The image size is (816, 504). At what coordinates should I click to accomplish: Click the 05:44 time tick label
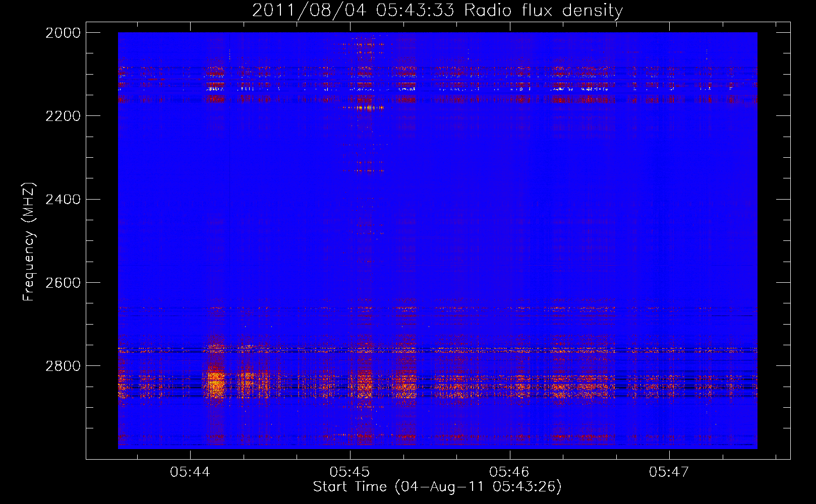coord(190,472)
